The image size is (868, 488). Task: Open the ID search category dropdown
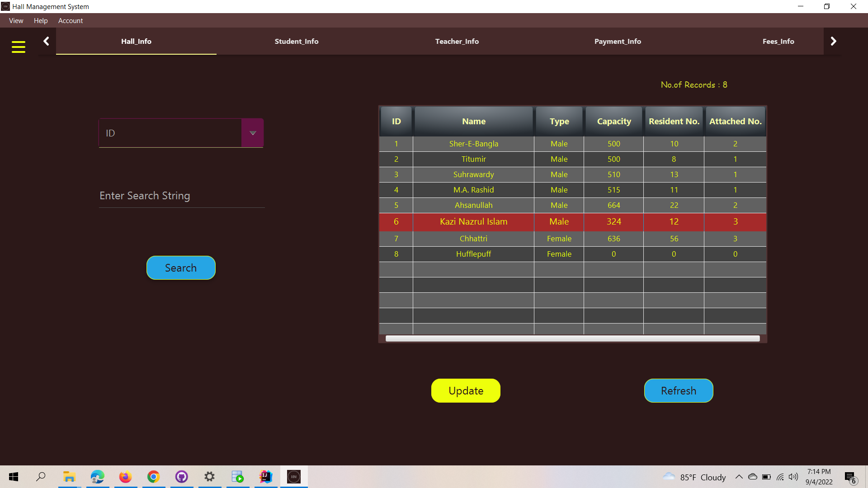tap(253, 132)
